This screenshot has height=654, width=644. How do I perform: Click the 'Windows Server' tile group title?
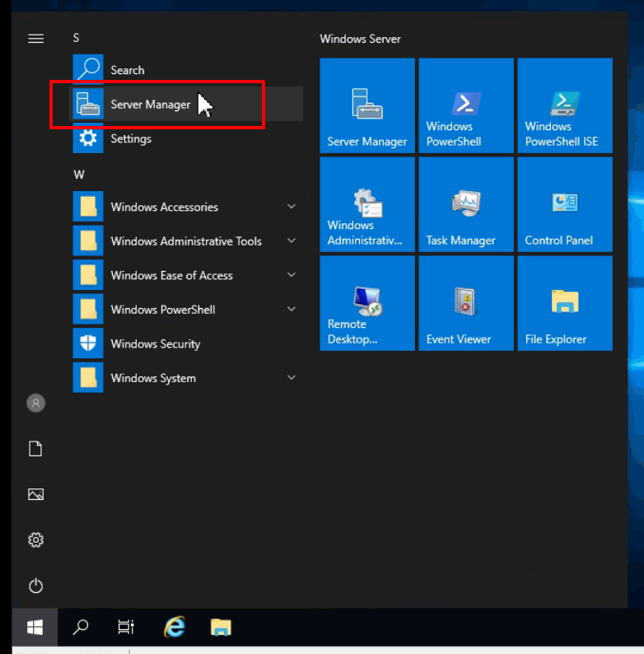[360, 39]
